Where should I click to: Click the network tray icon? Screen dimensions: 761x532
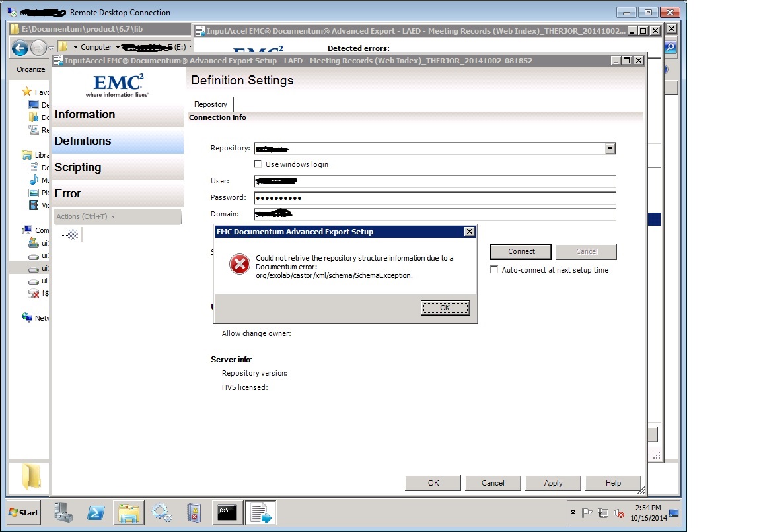602,513
